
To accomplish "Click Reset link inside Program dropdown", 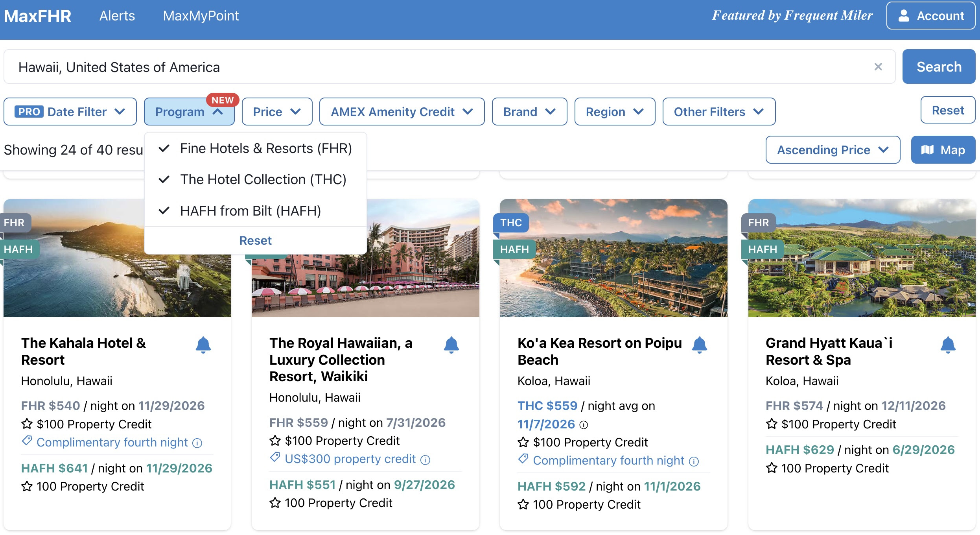I will (x=256, y=240).
